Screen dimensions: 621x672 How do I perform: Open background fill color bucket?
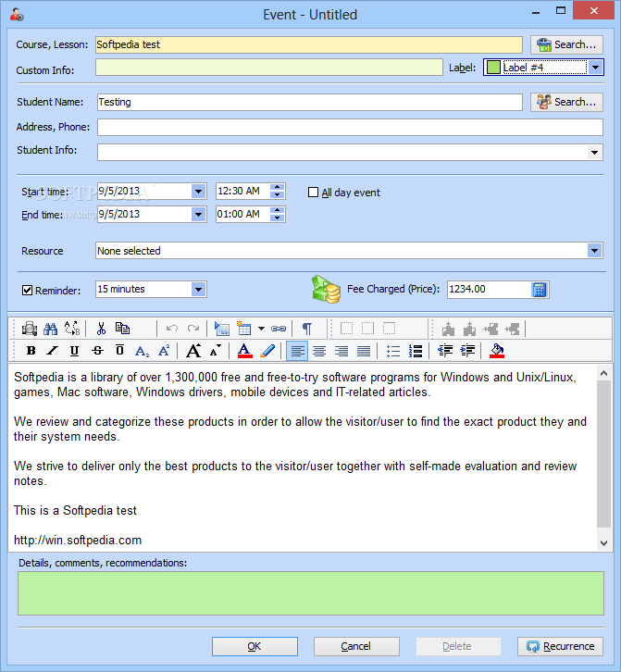tap(497, 351)
